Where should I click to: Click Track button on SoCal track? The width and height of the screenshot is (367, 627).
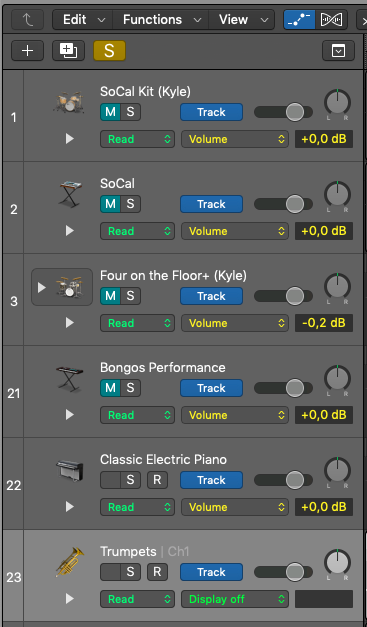click(211, 204)
